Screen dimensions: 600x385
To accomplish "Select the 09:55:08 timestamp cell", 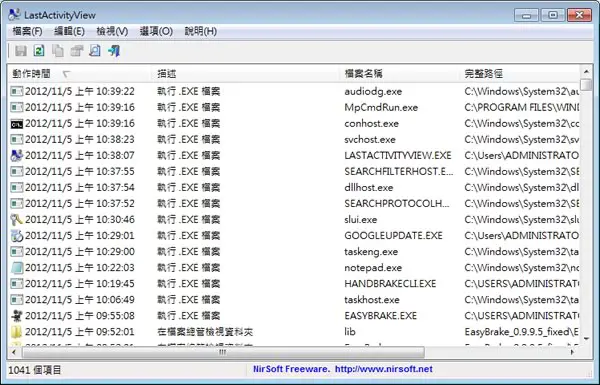I will point(80,316).
